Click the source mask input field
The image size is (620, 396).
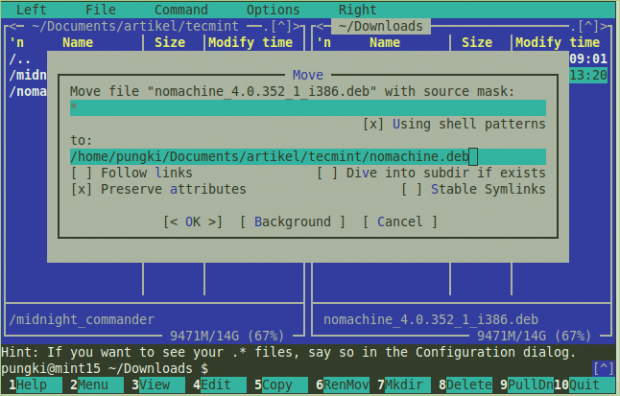[x=308, y=108]
